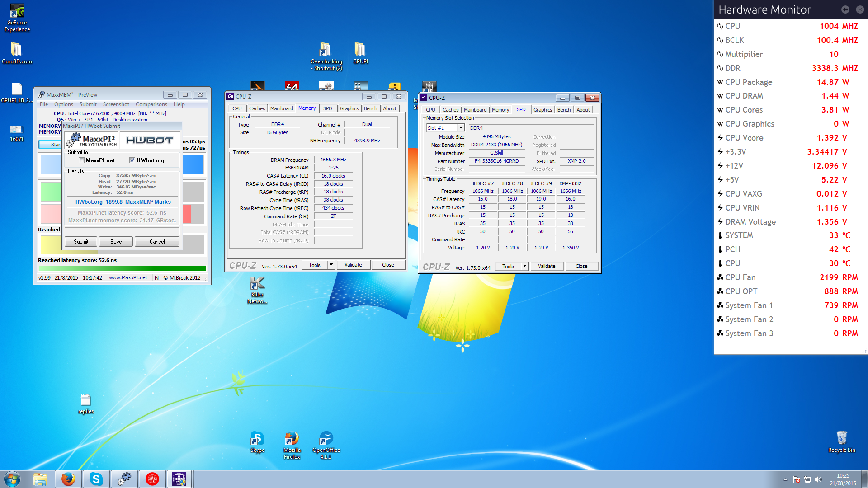Click Close button in SPD CPU-Z
The height and width of the screenshot is (488, 868).
(581, 266)
